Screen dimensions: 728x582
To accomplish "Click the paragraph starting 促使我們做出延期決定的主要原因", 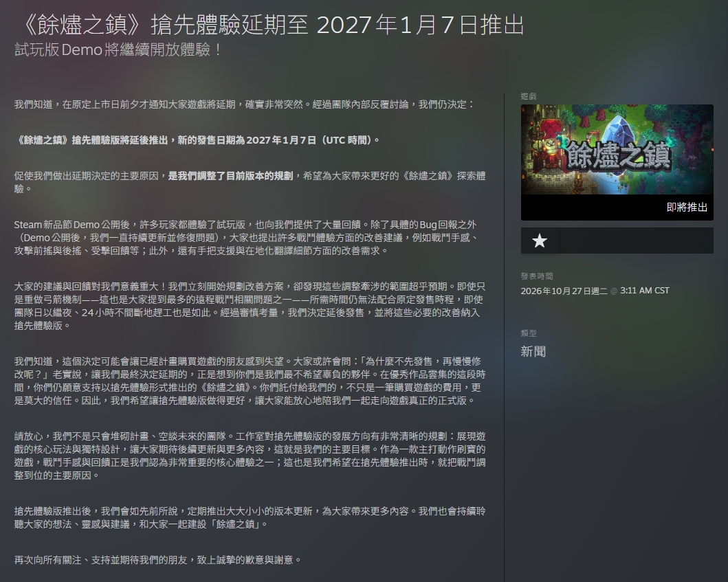I will click(x=250, y=182).
